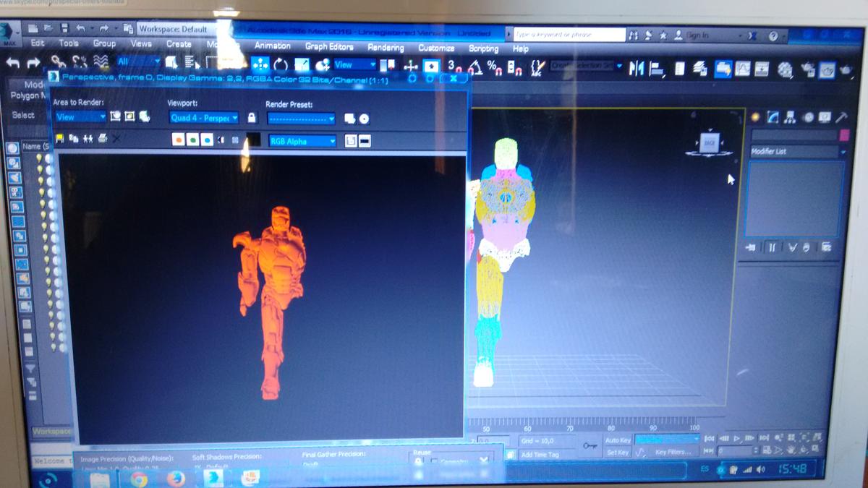This screenshot has height=488, width=868.
Task: Open the Material Editor
Action: pyautogui.click(x=785, y=69)
